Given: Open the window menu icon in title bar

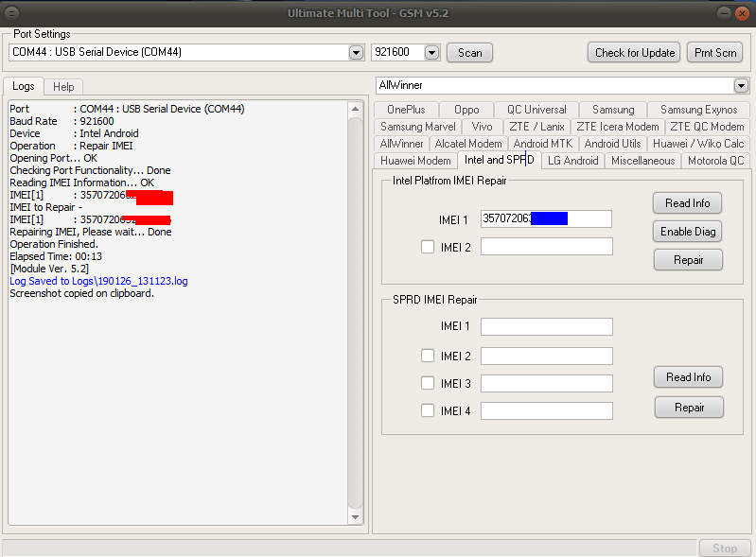Looking at the screenshot, I should coord(11,13).
